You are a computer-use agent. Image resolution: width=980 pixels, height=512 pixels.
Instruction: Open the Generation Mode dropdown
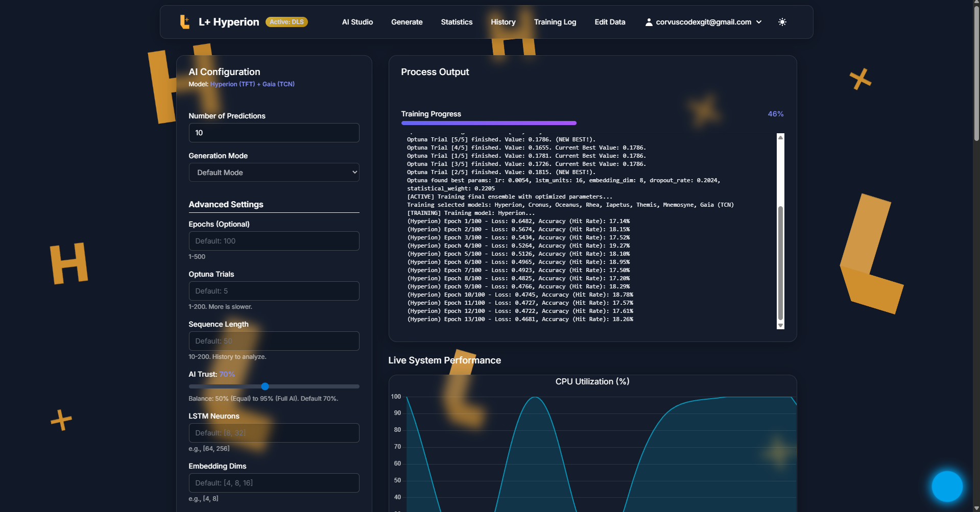(x=274, y=173)
